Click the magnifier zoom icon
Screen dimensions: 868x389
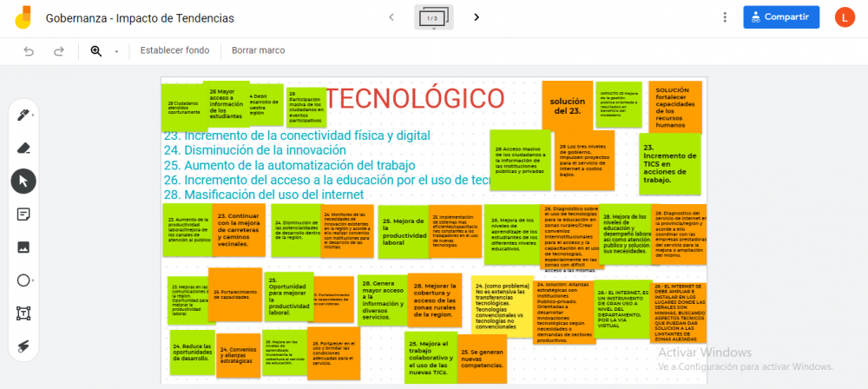pos(97,51)
